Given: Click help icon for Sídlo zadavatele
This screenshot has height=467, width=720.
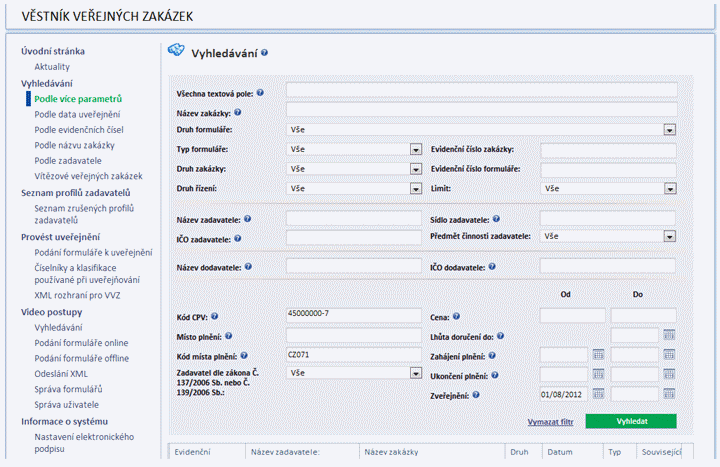Looking at the screenshot, I should (x=496, y=219).
